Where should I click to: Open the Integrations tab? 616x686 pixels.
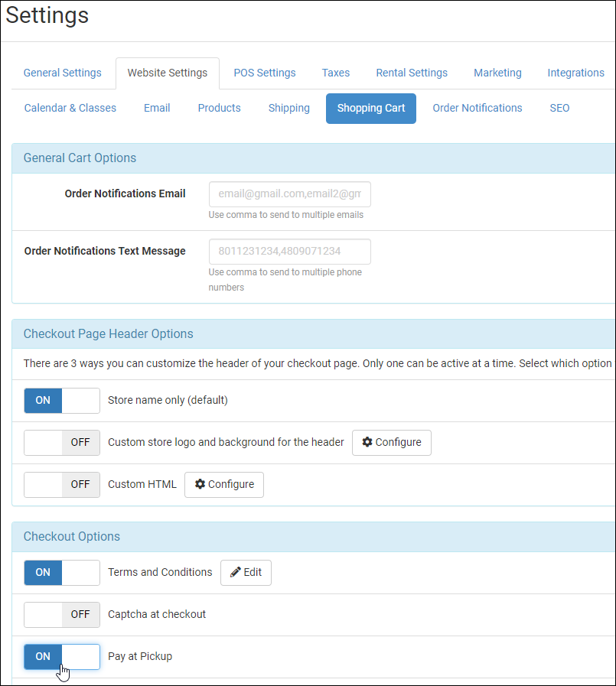[x=575, y=73]
